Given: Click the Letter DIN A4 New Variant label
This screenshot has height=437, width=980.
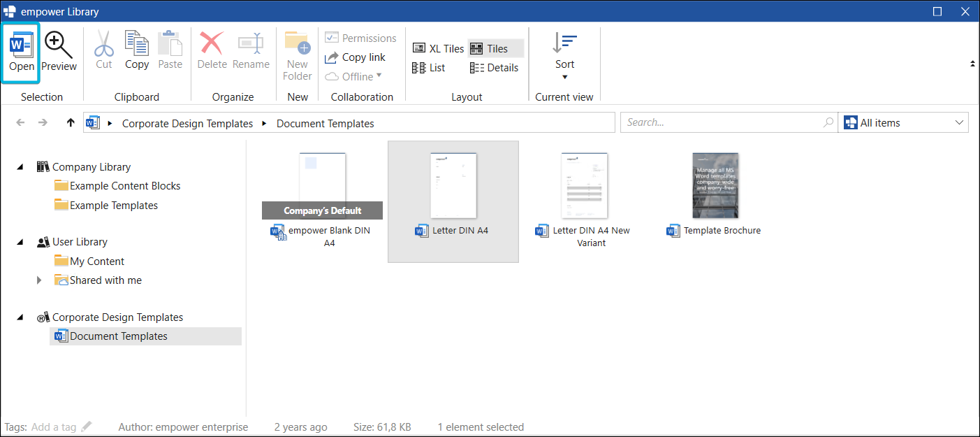Looking at the screenshot, I should 592,236.
